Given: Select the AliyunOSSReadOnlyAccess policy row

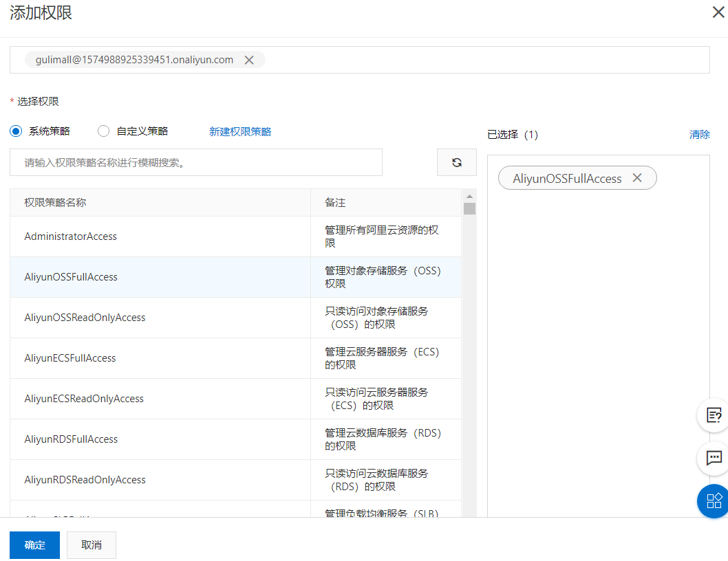Looking at the screenshot, I should [x=235, y=318].
